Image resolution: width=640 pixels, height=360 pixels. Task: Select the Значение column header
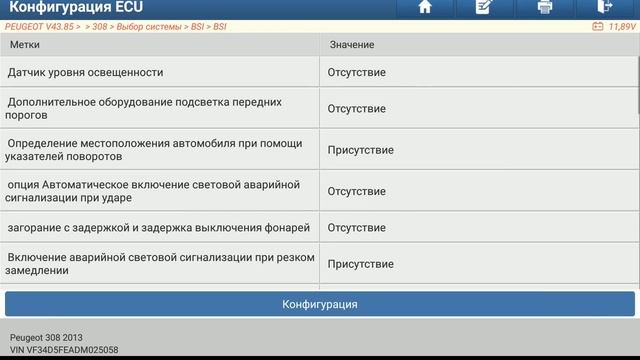[x=352, y=44]
